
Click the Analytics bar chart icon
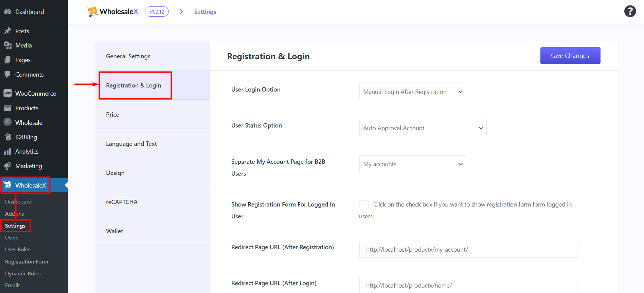[x=8, y=152]
